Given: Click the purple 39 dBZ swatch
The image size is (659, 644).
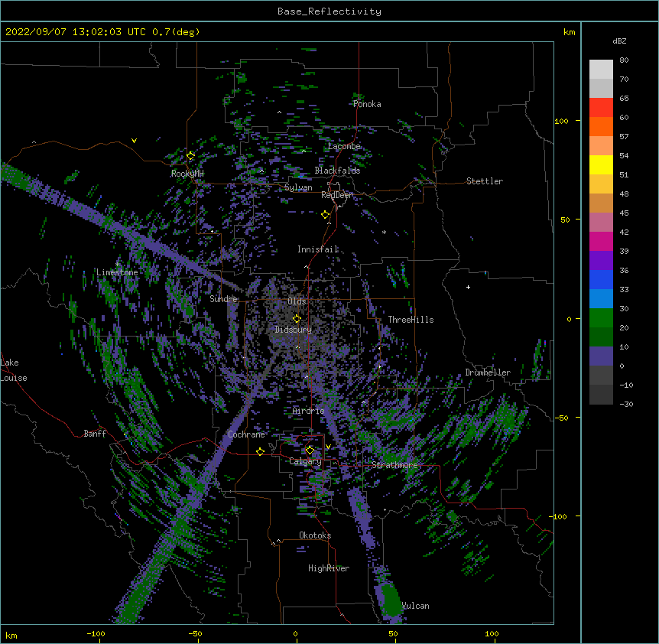Looking at the screenshot, I should tap(601, 260).
